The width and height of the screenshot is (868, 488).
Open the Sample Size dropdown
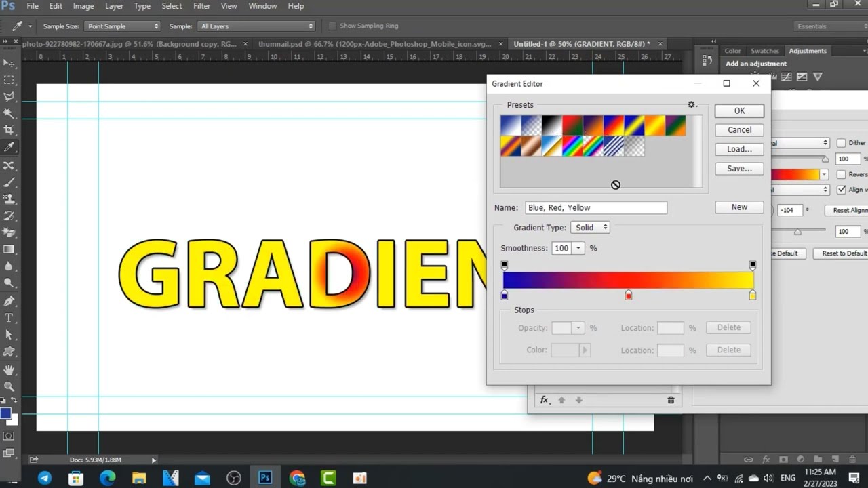click(x=122, y=26)
